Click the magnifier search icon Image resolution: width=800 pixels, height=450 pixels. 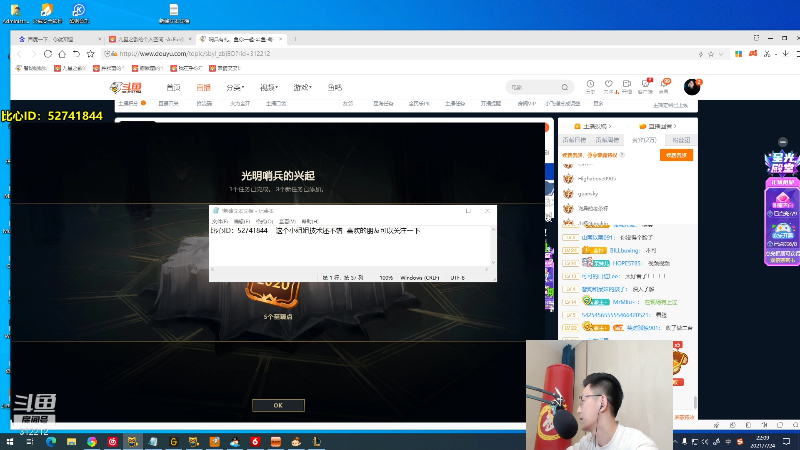click(565, 87)
